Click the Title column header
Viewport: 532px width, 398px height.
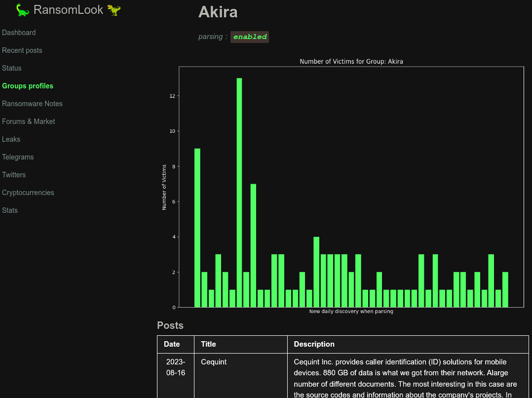click(208, 344)
